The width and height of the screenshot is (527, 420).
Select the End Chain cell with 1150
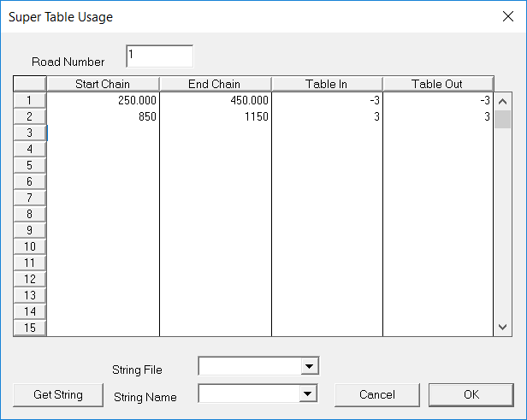[215, 116]
